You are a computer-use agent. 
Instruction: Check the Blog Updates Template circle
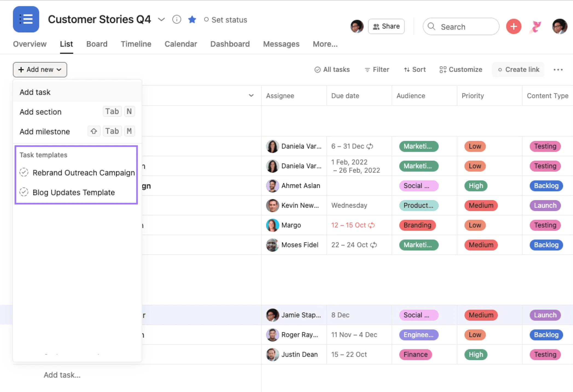click(x=24, y=192)
